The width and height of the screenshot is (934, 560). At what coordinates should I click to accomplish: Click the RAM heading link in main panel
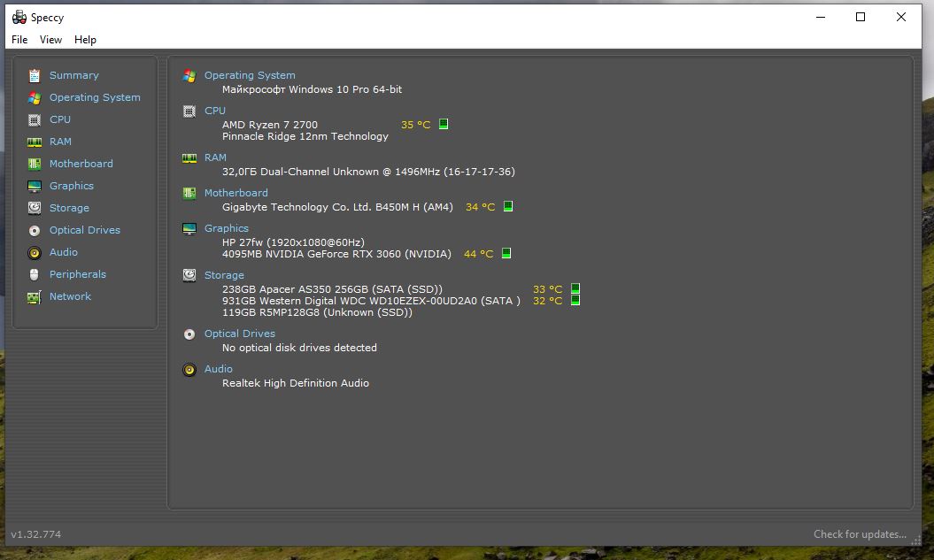(215, 157)
